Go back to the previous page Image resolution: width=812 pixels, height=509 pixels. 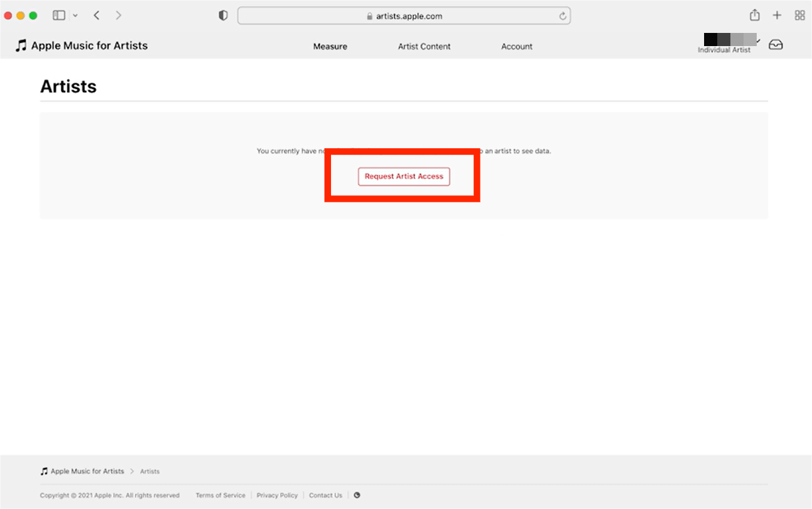pyautogui.click(x=97, y=15)
